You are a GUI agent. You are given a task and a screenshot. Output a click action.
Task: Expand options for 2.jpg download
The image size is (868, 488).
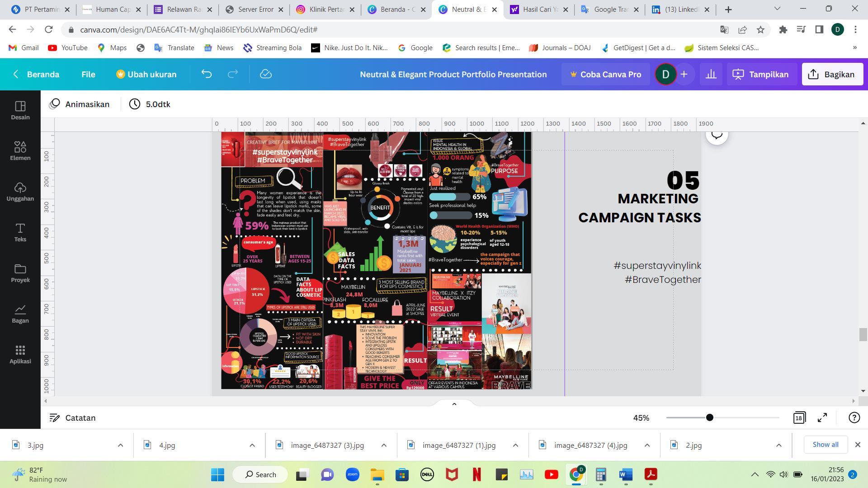[x=778, y=445]
